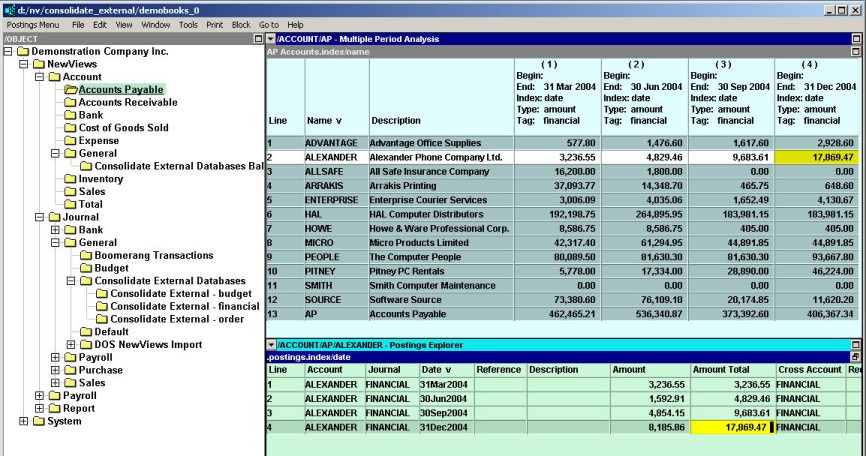
Task: Maximize the OBJECT tree pane
Action: click(x=259, y=38)
